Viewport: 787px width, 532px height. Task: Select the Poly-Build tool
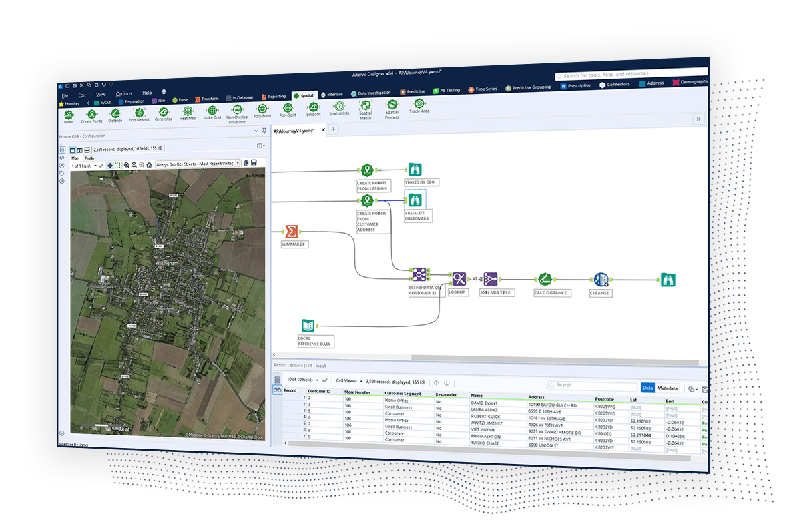(262, 111)
